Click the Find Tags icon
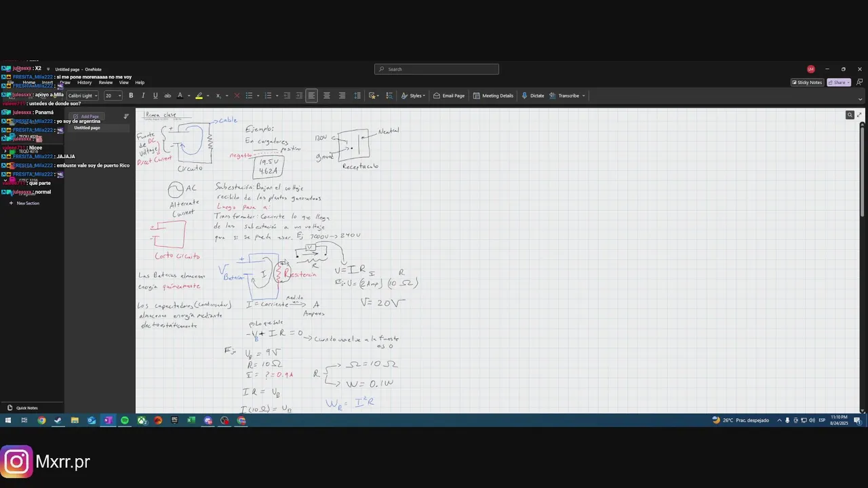The image size is (868, 488). click(389, 96)
